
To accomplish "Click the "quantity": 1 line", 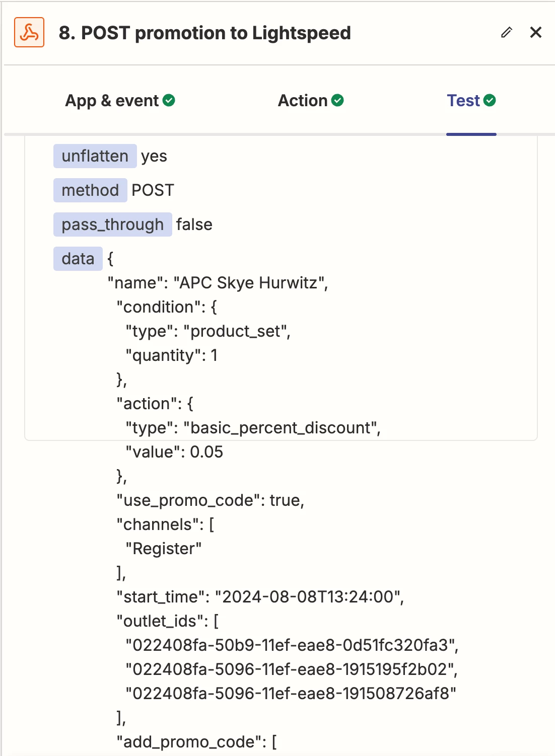I will click(x=171, y=355).
